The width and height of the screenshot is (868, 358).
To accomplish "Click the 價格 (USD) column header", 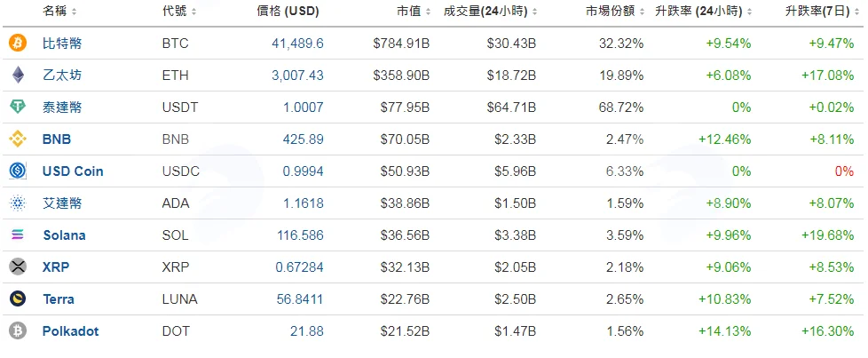I will tap(288, 11).
